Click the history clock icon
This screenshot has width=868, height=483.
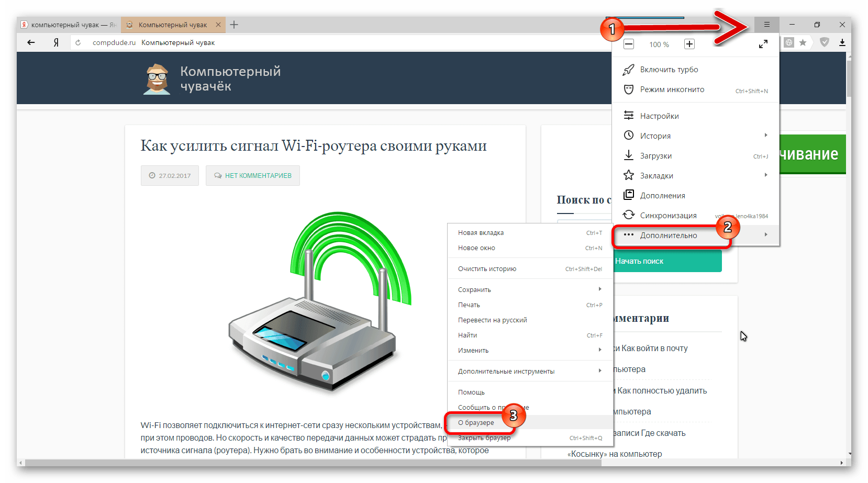(629, 136)
